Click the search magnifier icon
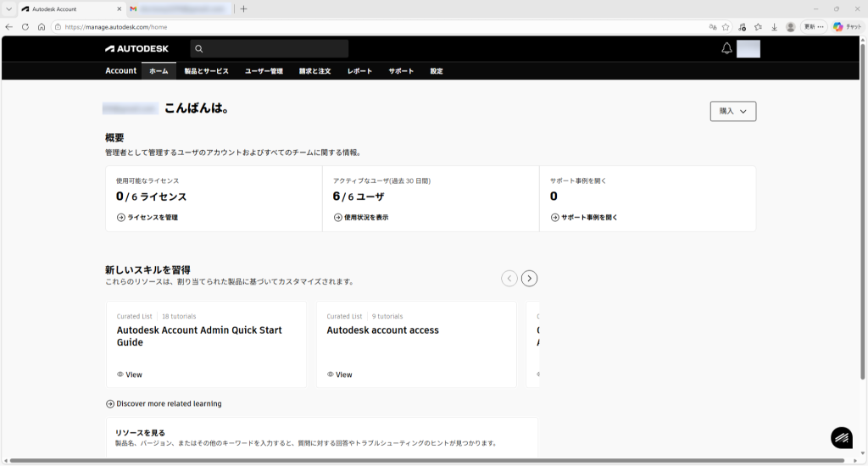868x466 pixels. click(x=198, y=49)
